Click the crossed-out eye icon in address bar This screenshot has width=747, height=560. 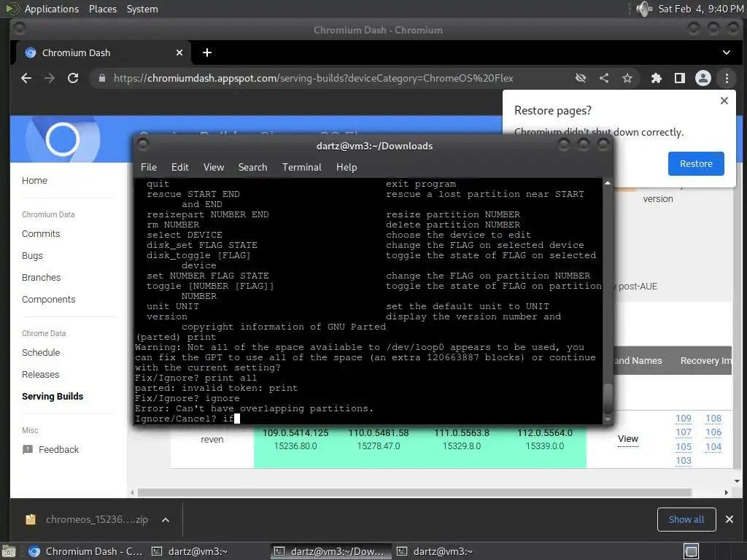click(580, 78)
